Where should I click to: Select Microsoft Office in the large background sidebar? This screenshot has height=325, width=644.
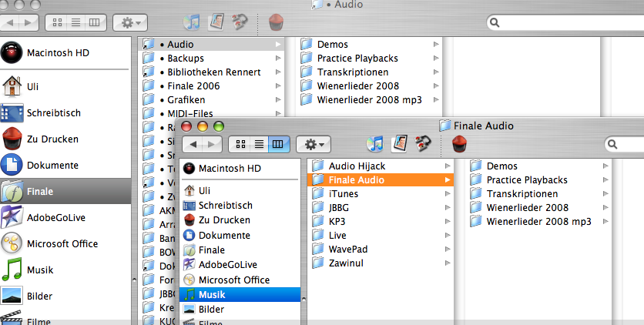click(x=62, y=243)
